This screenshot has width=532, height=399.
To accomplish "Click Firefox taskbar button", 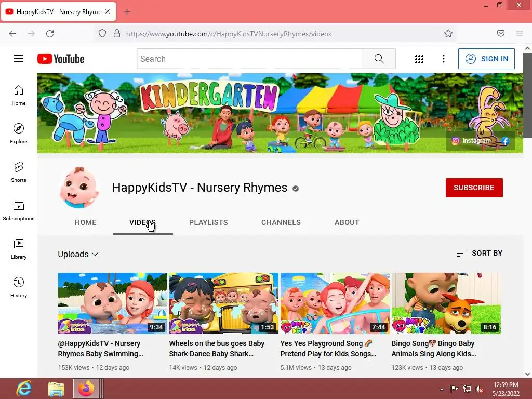I will pyautogui.click(x=87, y=389).
